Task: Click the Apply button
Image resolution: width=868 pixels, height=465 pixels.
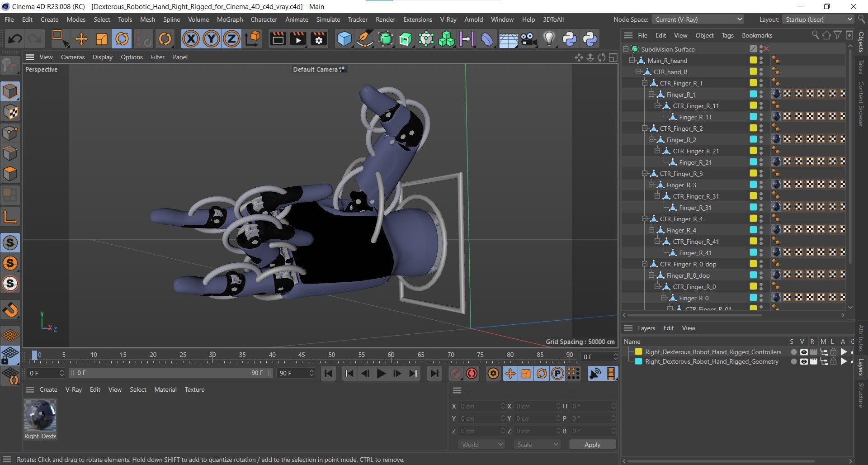Action: [x=592, y=445]
